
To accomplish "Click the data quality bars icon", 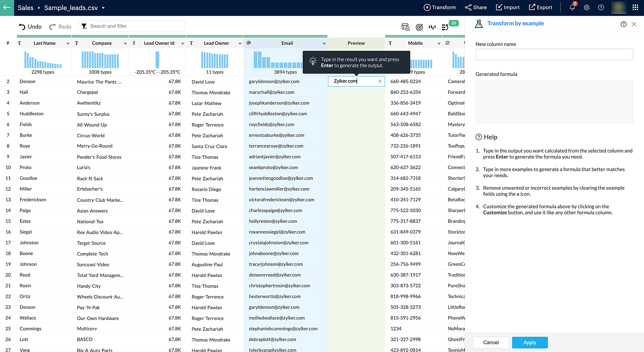I will 432,27.
